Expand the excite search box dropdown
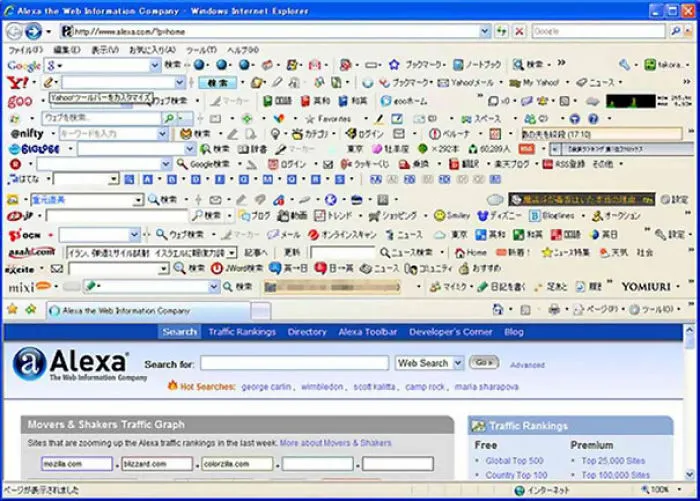 pos(164,269)
